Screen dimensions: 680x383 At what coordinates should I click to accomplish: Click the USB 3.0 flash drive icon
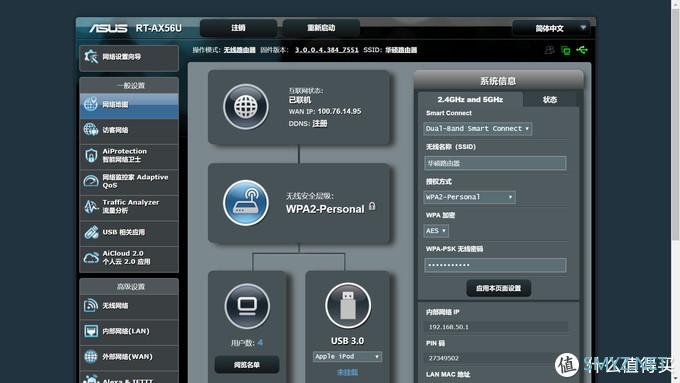[348, 306]
